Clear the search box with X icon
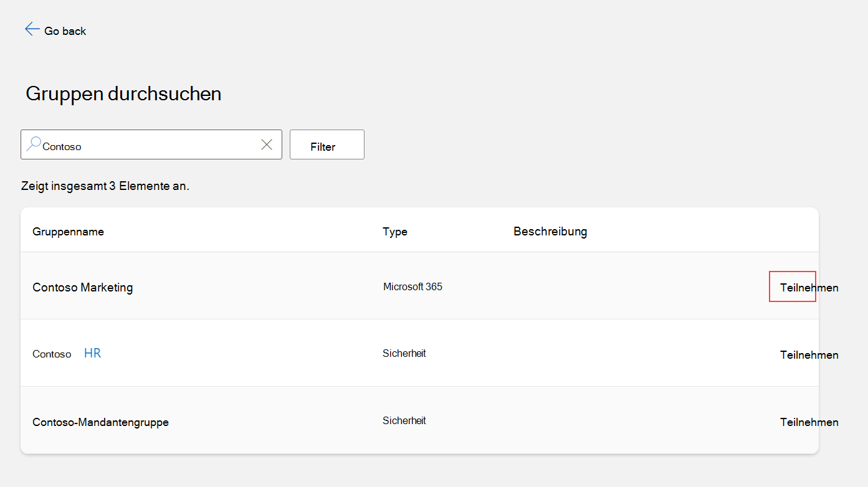 267,144
